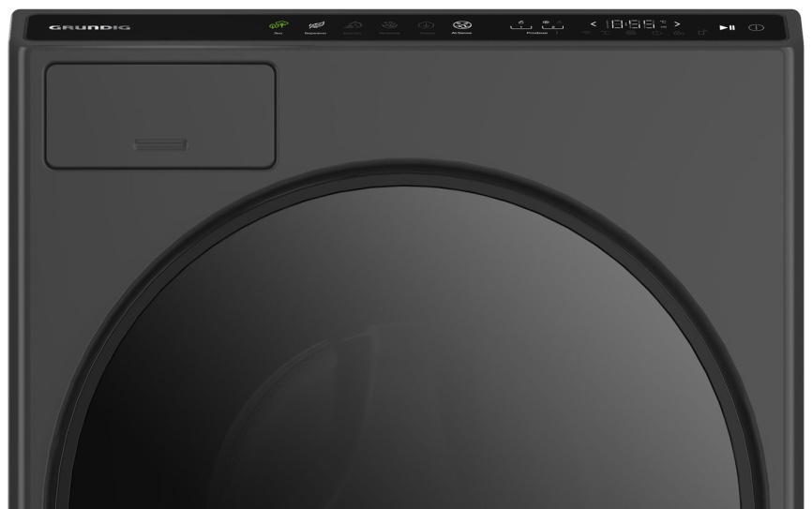This screenshot has width=812, height=509.
Task: Open the detergent drawer by its handle
Action: point(160,145)
